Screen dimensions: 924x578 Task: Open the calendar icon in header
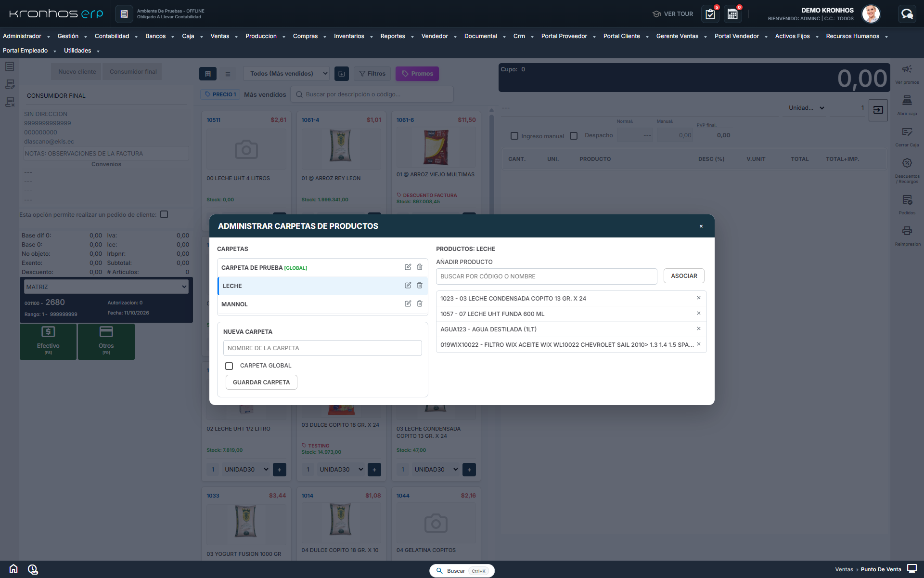(732, 14)
